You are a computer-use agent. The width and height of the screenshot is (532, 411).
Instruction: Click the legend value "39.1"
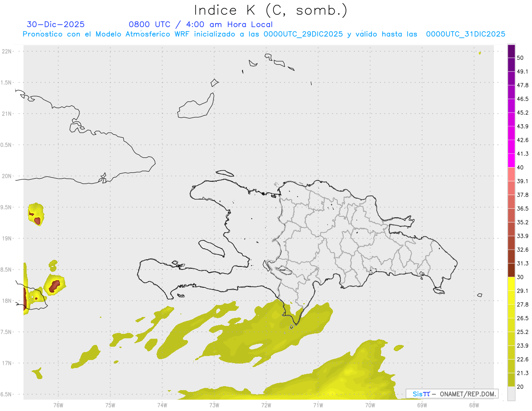[523, 181]
